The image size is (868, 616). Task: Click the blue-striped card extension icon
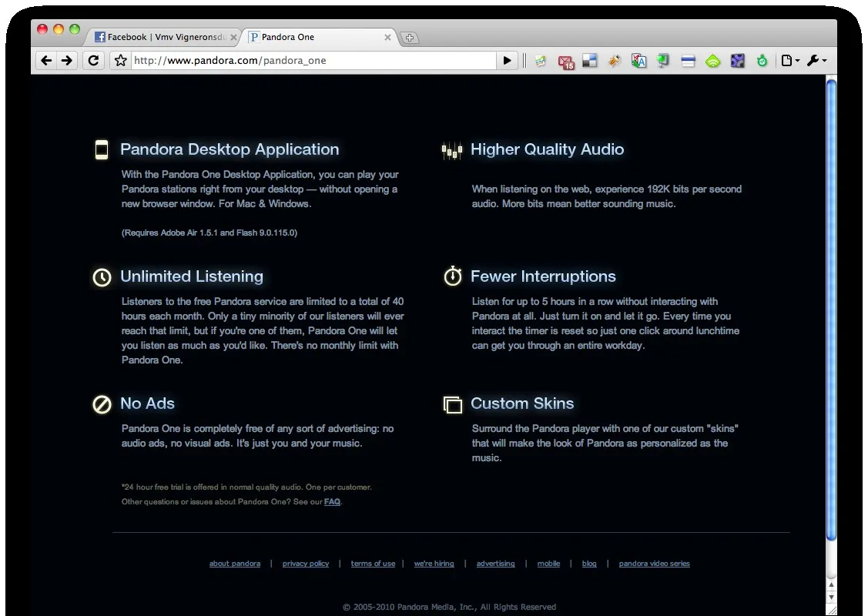coord(688,61)
